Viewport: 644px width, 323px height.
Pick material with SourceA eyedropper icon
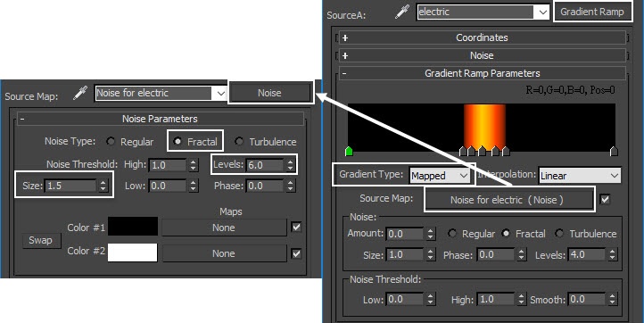coord(402,12)
